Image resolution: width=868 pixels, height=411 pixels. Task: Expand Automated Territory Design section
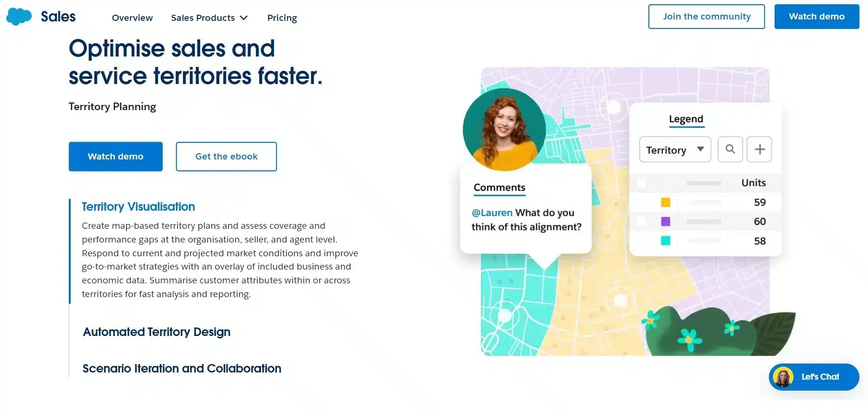point(157,332)
